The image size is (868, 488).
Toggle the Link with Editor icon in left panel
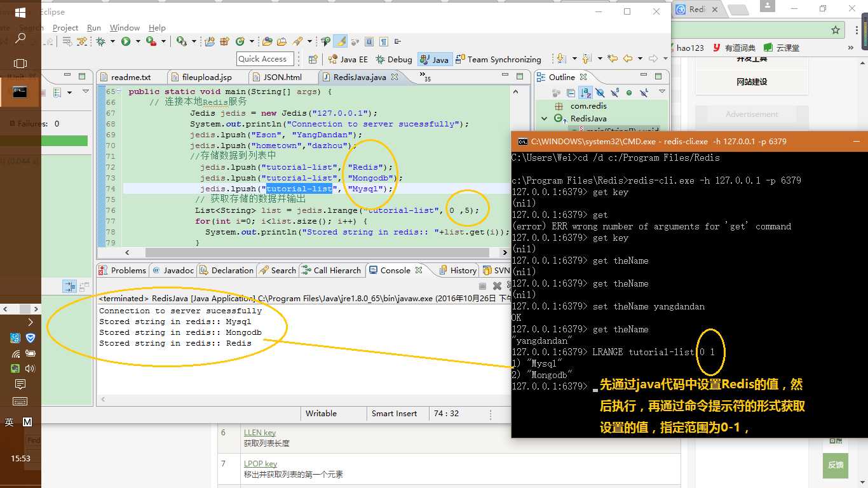(x=69, y=287)
